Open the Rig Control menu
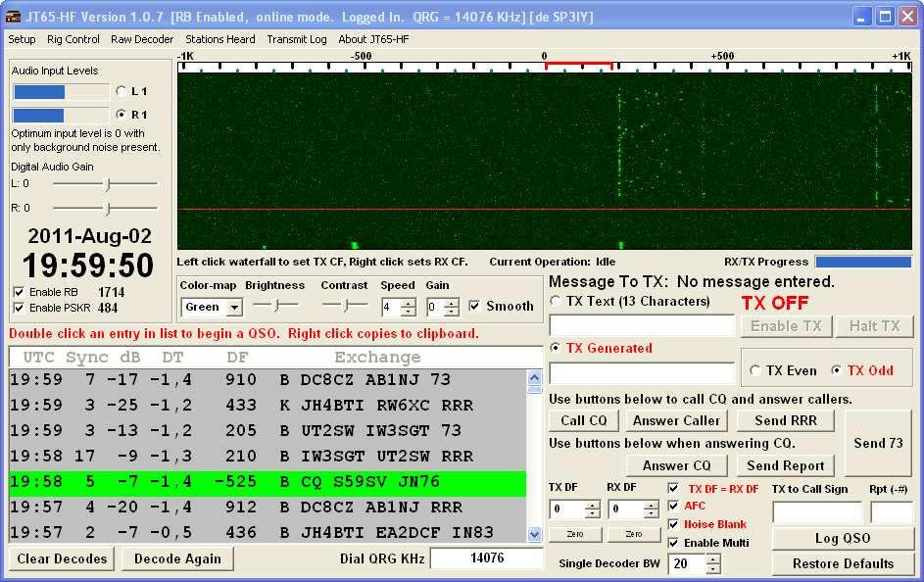The image size is (924, 582). (x=73, y=39)
